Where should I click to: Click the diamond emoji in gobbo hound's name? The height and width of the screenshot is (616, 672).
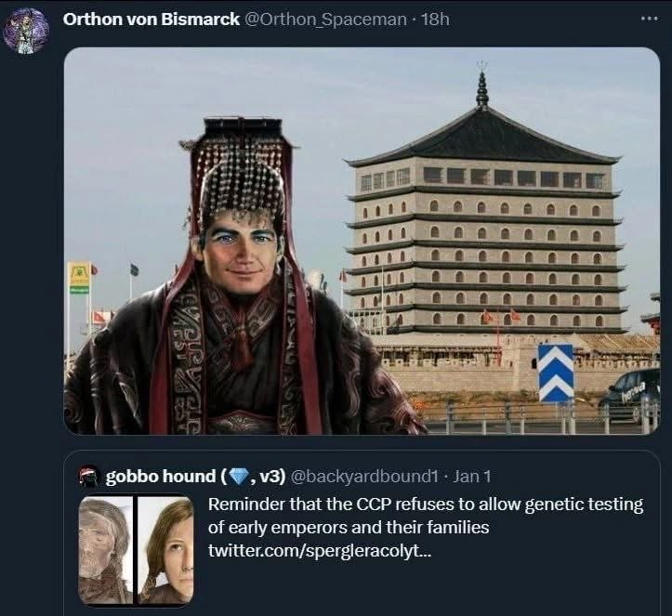click(x=239, y=477)
